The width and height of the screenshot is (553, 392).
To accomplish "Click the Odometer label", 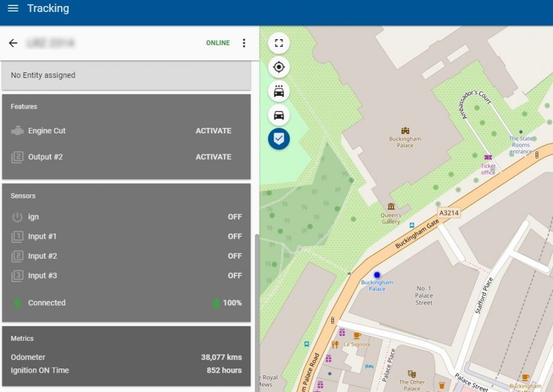I will (28, 357).
